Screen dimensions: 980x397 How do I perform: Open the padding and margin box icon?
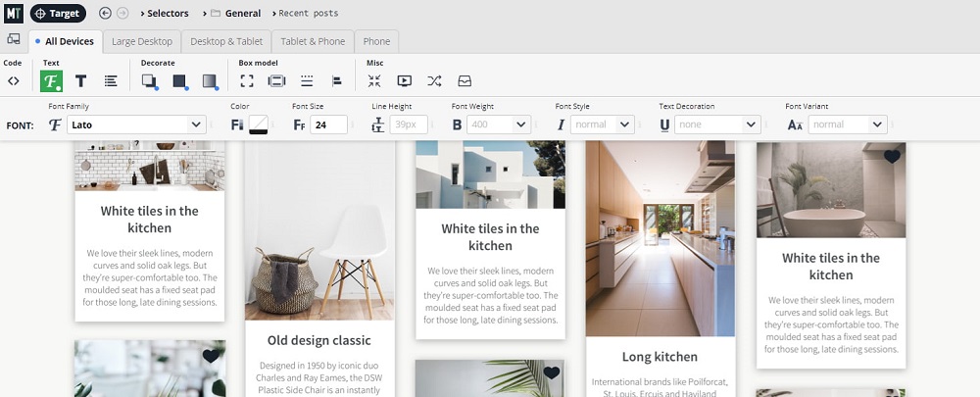[276, 81]
